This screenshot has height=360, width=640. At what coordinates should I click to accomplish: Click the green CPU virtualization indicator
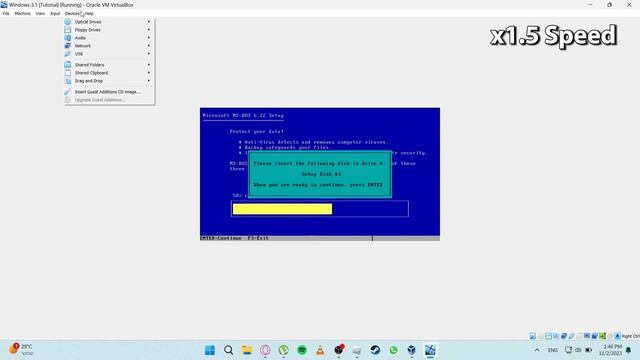pyautogui.click(x=602, y=336)
